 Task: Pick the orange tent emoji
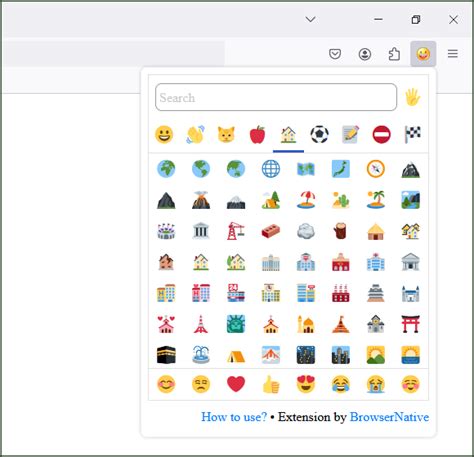tap(236, 356)
